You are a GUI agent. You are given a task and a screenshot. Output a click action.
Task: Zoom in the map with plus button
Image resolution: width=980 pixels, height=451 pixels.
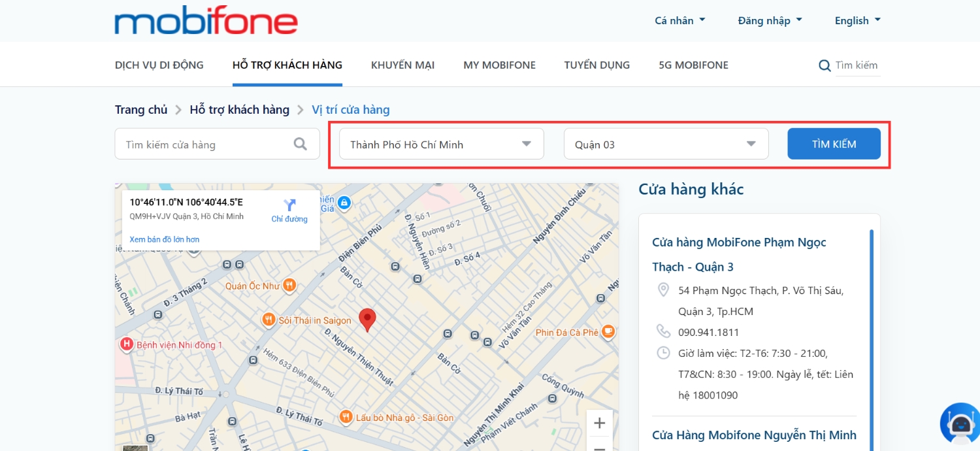599,424
